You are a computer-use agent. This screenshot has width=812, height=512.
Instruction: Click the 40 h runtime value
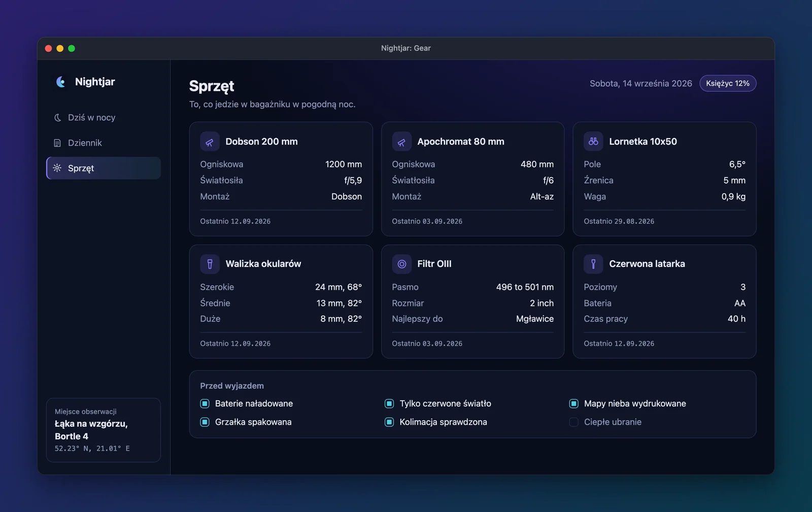click(x=736, y=319)
